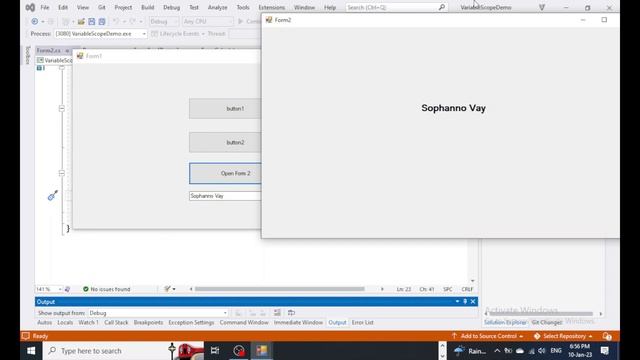Open the Build menu
The height and width of the screenshot is (360, 640).
pyautogui.click(x=148, y=7)
